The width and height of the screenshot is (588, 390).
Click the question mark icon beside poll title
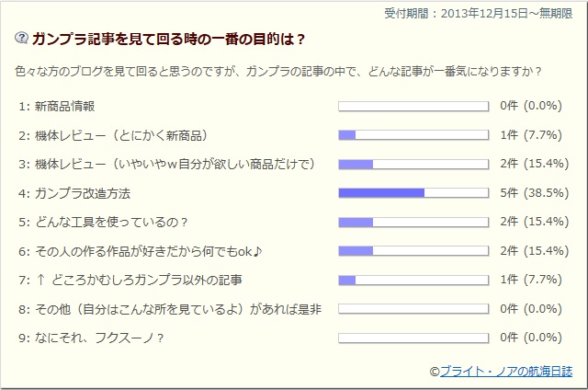(x=21, y=38)
